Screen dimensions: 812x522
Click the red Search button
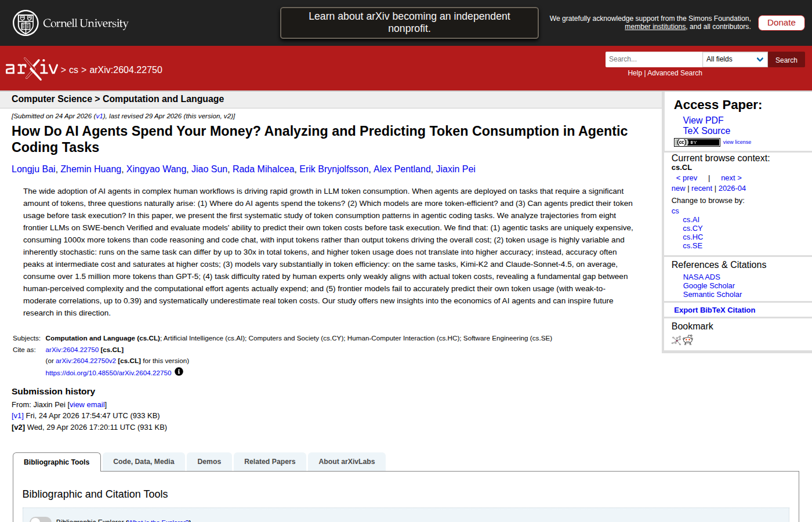[x=786, y=60]
